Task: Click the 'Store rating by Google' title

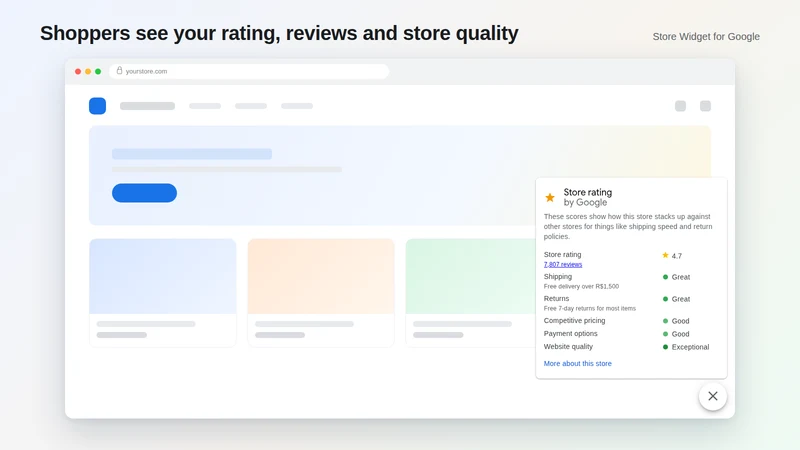Action: [588, 197]
